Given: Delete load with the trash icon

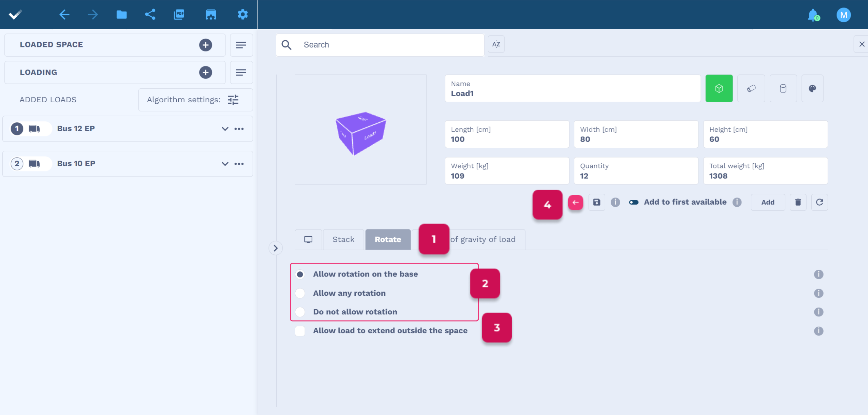Looking at the screenshot, I should 798,202.
